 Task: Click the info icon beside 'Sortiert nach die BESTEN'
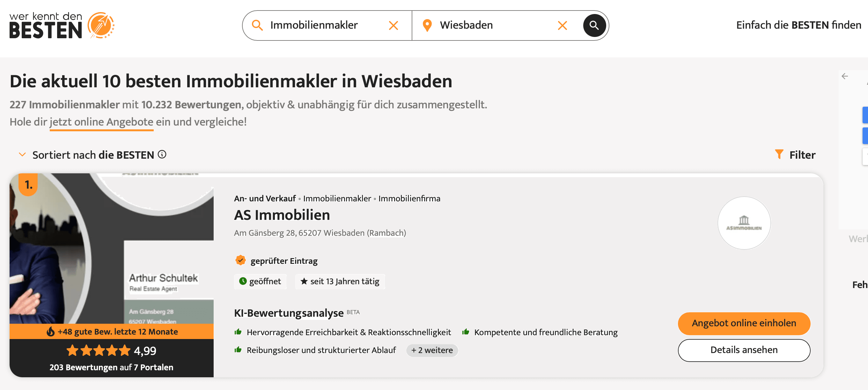click(163, 154)
